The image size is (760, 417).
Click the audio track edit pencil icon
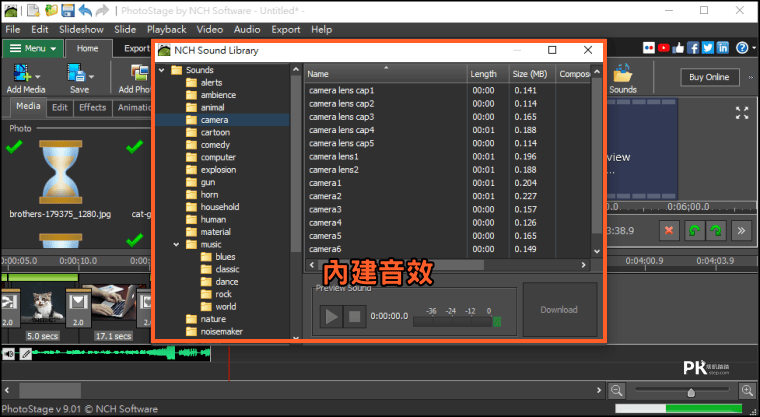click(x=26, y=354)
